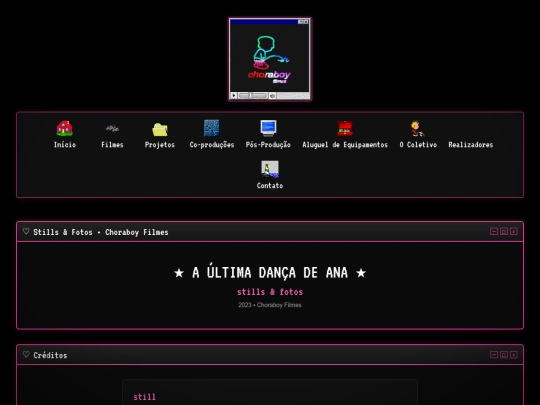
Task: Maximize the Stills & Fotos panel
Action: [504, 231]
